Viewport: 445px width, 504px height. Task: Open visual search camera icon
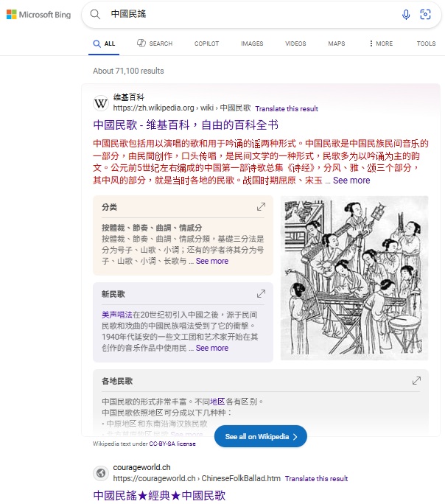(x=425, y=15)
